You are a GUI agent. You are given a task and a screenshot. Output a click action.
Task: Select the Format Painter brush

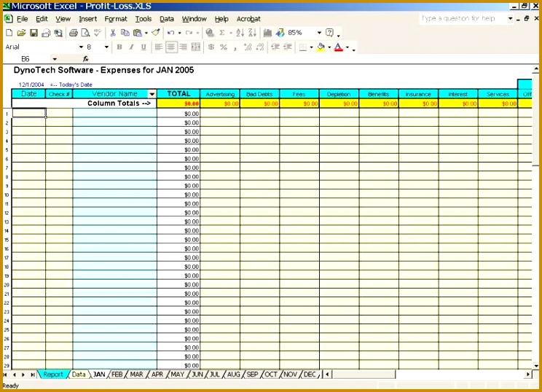(x=156, y=33)
